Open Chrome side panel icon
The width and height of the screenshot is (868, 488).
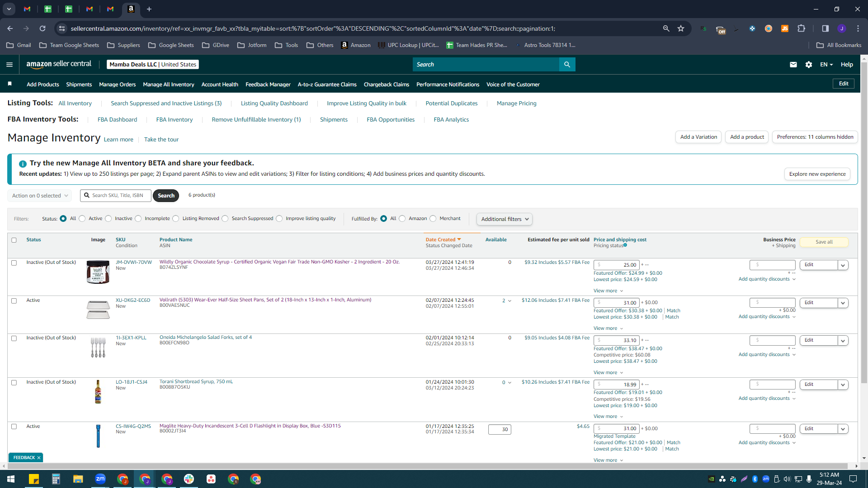click(x=825, y=28)
